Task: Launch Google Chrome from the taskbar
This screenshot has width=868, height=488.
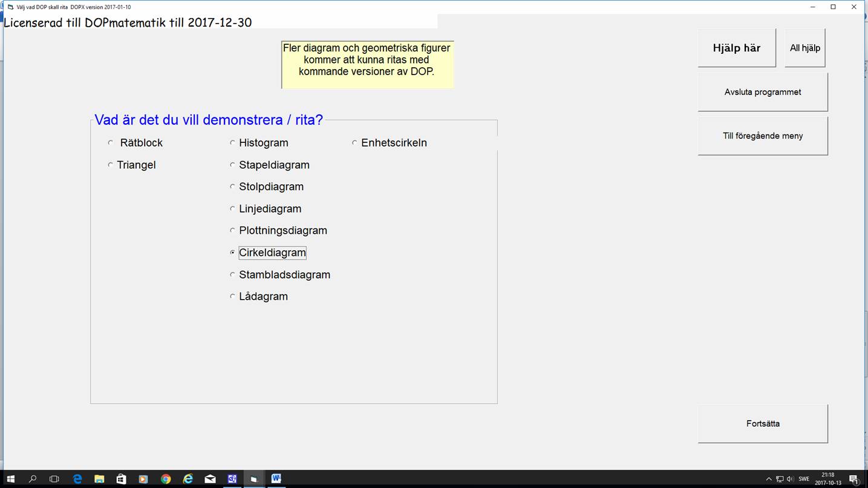Action: pos(166,479)
